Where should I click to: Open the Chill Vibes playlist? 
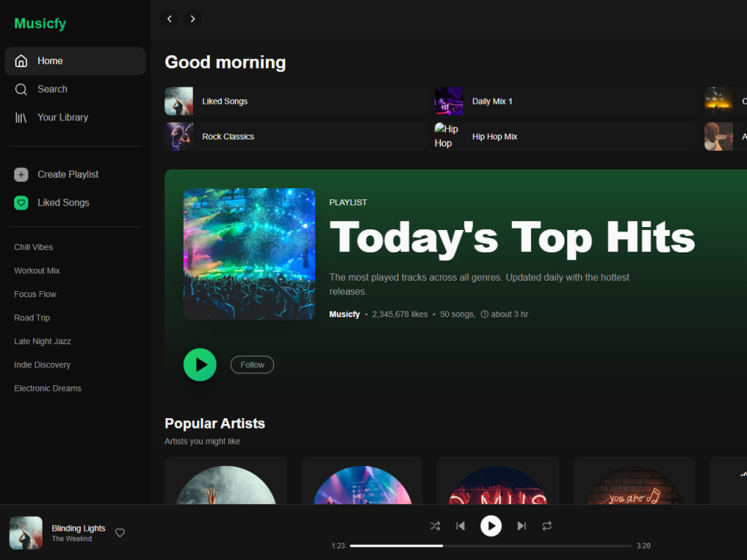34,247
